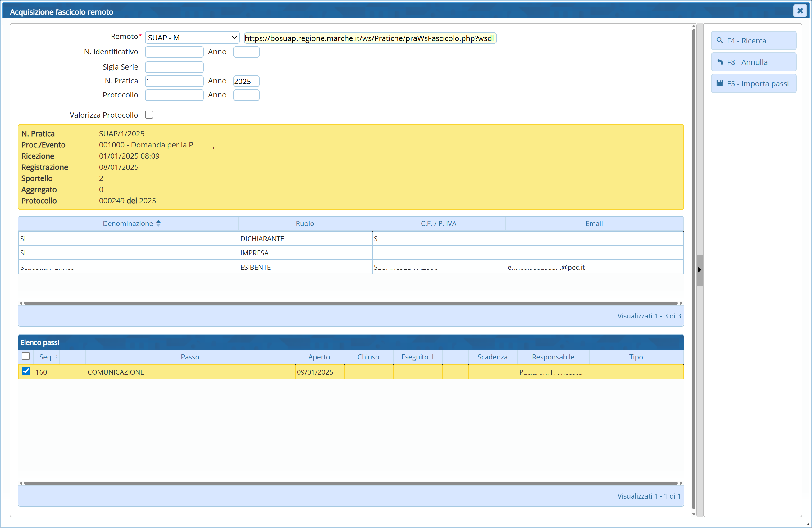Click into the N. identificativo field
The height and width of the screenshot is (528, 812).
pyautogui.click(x=174, y=52)
